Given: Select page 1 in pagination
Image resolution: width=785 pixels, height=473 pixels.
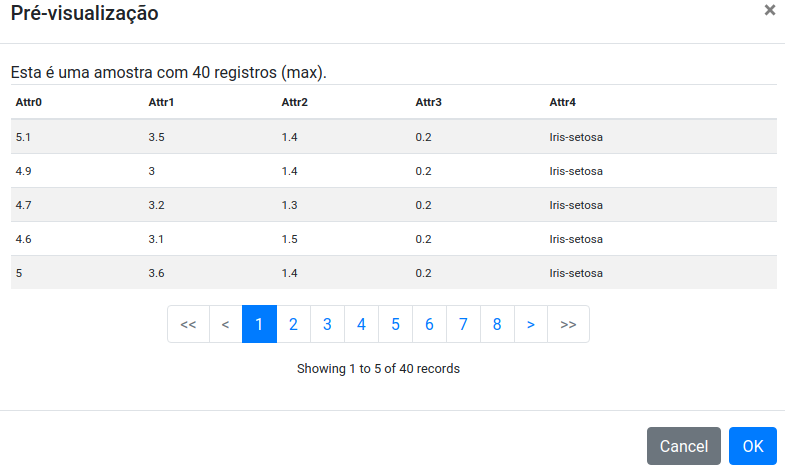Looking at the screenshot, I should [x=259, y=324].
